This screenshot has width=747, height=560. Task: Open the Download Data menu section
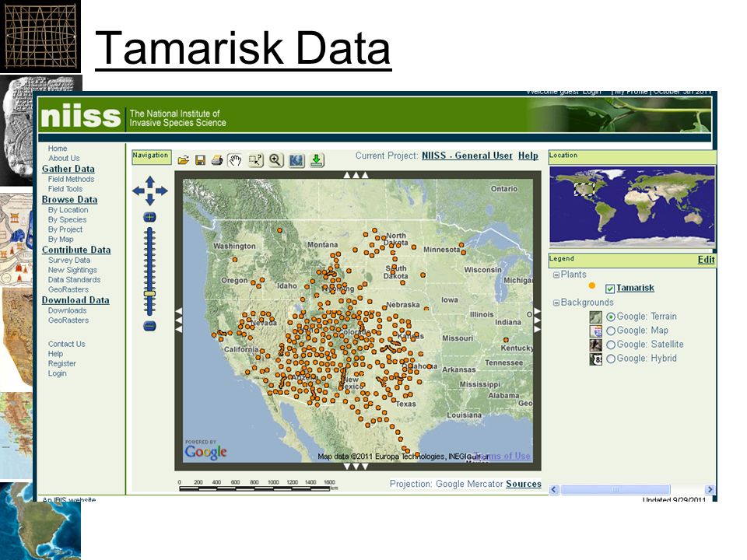tap(75, 300)
